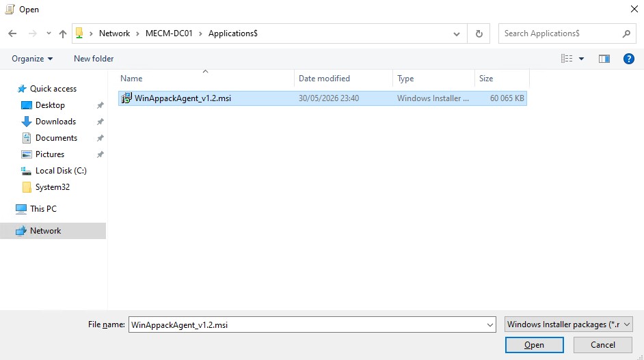Open Local Disk (C:) in sidebar
Screen dimensions: 644x360
coord(61,171)
